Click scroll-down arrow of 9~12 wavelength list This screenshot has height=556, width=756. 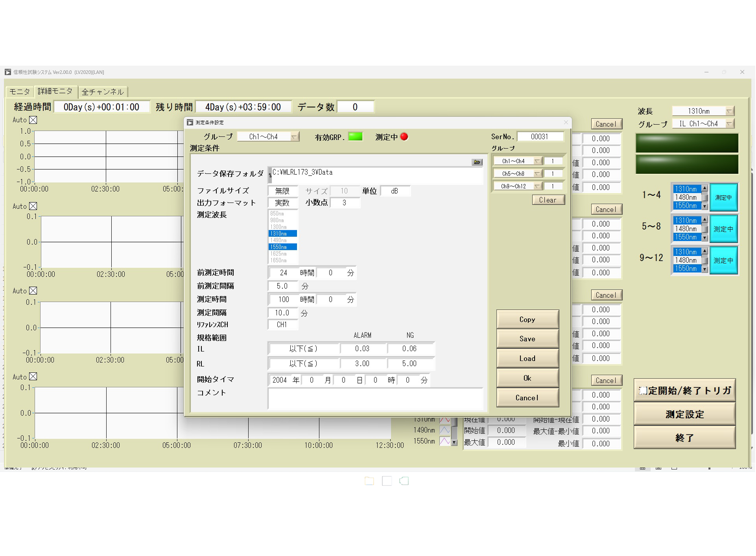[705, 269]
